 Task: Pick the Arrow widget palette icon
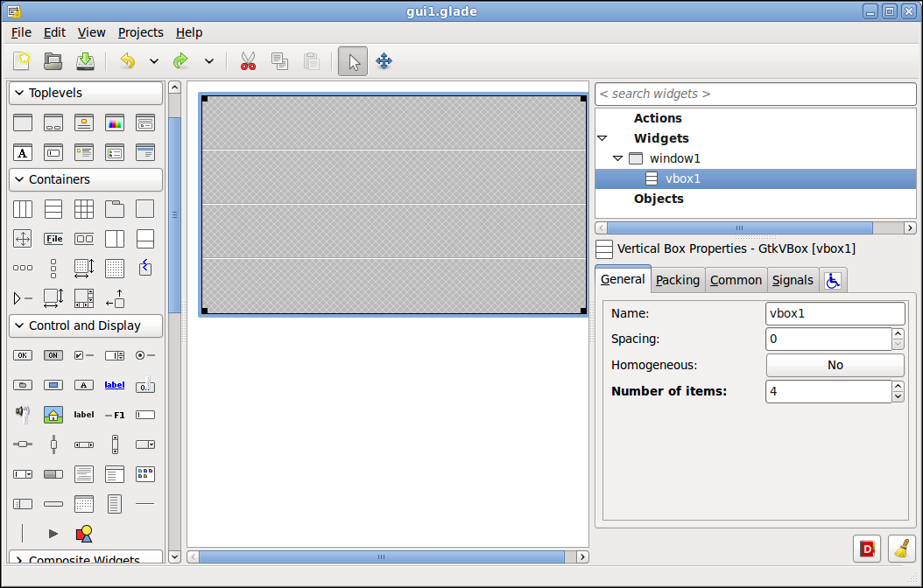pos(53,534)
